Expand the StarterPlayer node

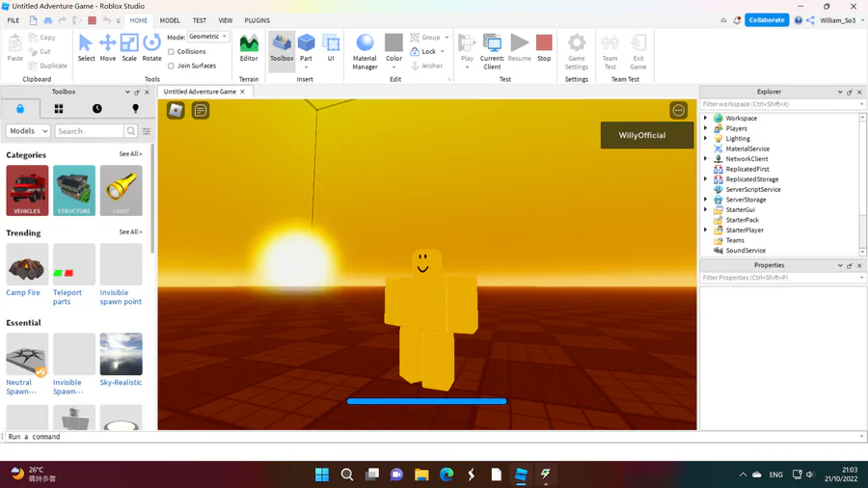coord(705,230)
